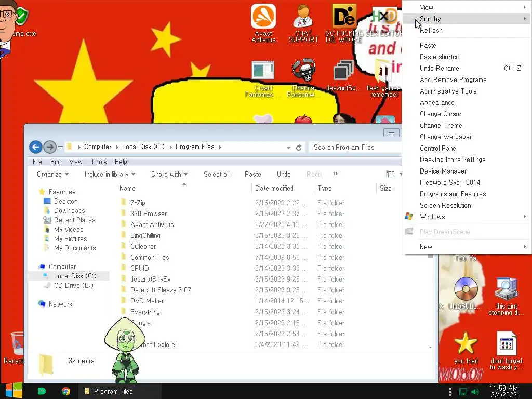The height and width of the screenshot is (399, 532).
Task: Click the Explorer forward arrow button
Action: [x=50, y=147]
